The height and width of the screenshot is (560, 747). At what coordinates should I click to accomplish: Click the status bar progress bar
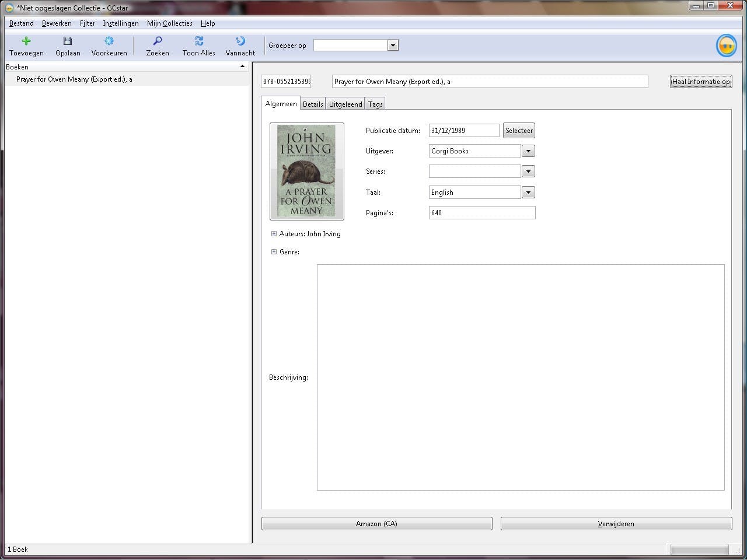(x=699, y=549)
